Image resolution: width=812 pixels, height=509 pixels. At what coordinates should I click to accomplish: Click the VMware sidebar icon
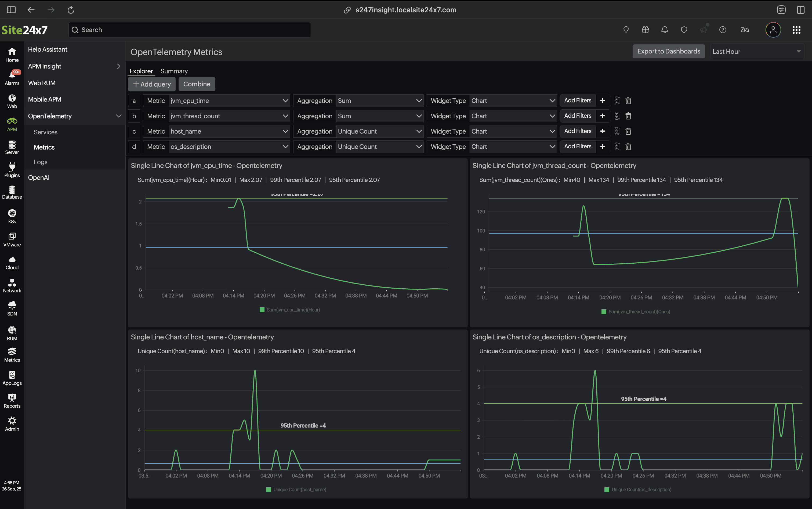click(12, 239)
